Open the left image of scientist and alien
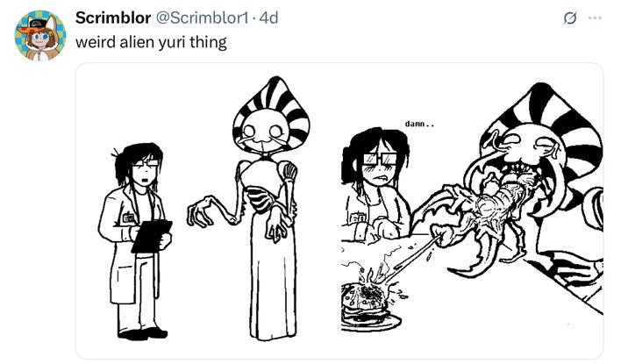Viewport: 628px width, 364px height. (x=208, y=211)
